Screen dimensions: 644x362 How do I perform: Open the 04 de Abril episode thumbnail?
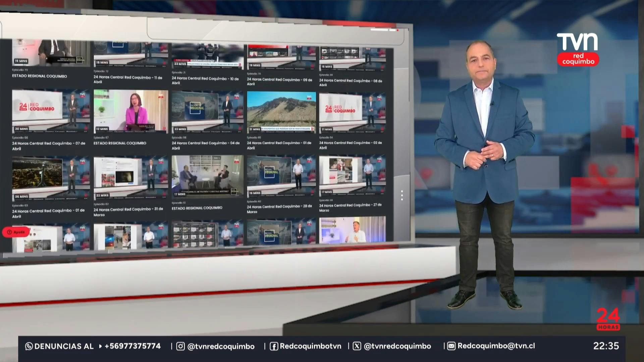[208, 112]
